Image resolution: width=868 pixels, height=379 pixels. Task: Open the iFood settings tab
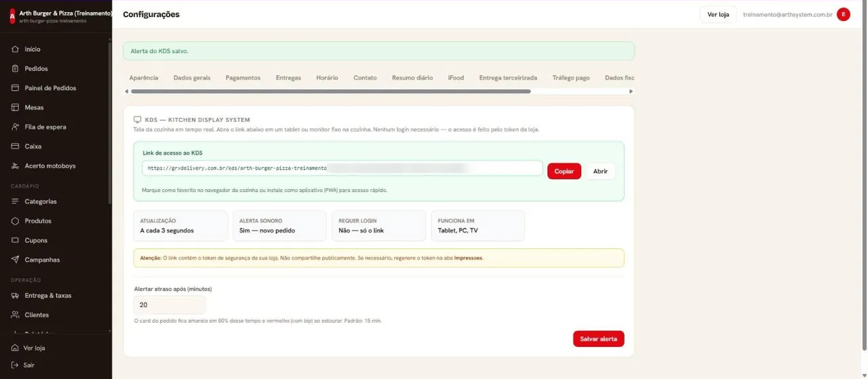click(x=456, y=78)
